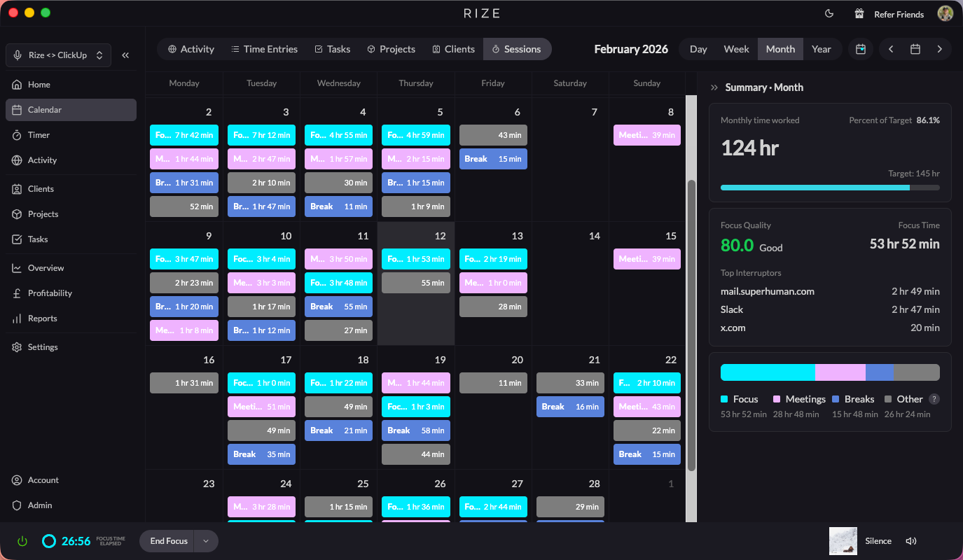
Task: Open the Rize <> ClickUp workspace dropdown
Action: (x=58, y=55)
